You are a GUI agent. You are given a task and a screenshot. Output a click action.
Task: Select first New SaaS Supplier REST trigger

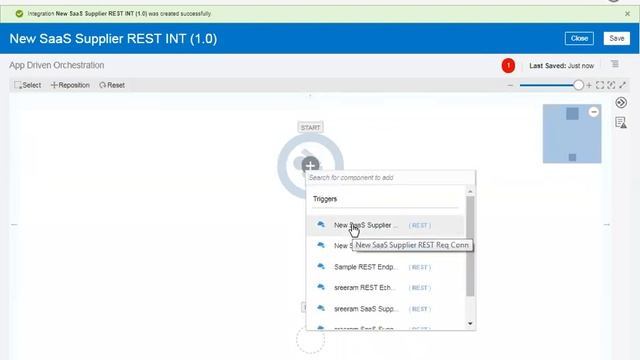pyautogui.click(x=385, y=225)
